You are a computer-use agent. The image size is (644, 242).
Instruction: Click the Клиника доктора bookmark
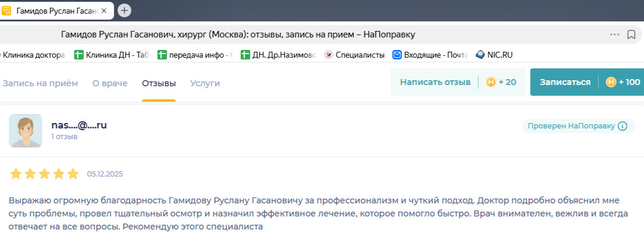click(x=33, y=55)
